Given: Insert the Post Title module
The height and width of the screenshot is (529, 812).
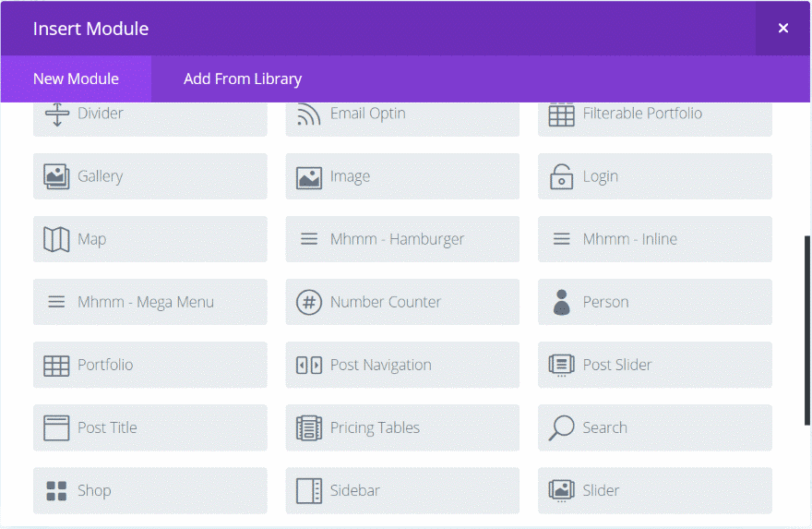Looking at the screenshot, I should tap(150, 428).
